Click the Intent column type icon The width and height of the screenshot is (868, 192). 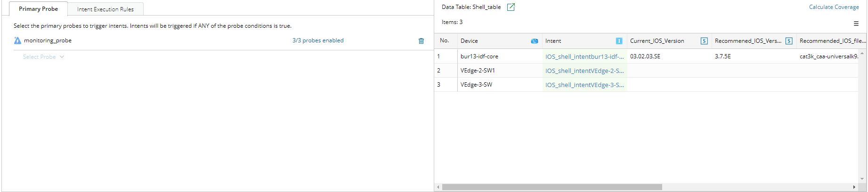pos(619,41)
